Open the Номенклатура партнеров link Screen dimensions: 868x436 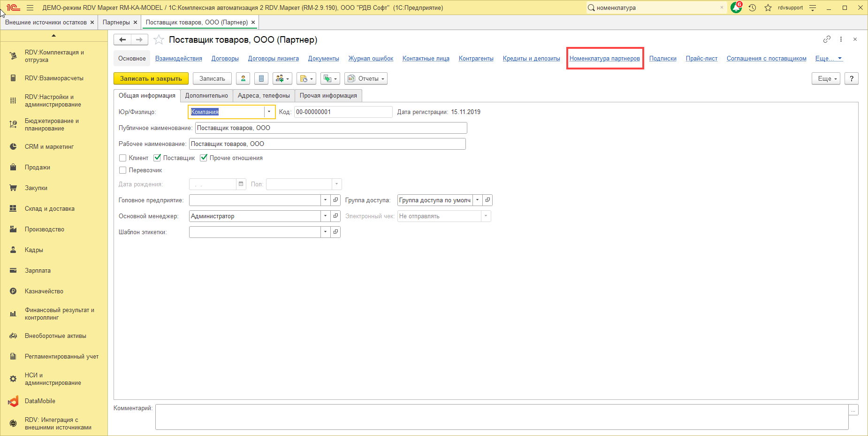[604, 59]
